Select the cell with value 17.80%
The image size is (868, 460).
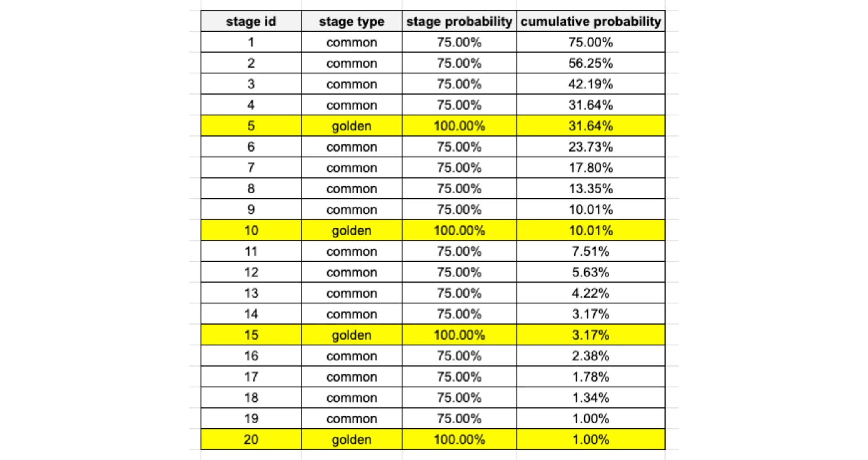click(590, 168)
